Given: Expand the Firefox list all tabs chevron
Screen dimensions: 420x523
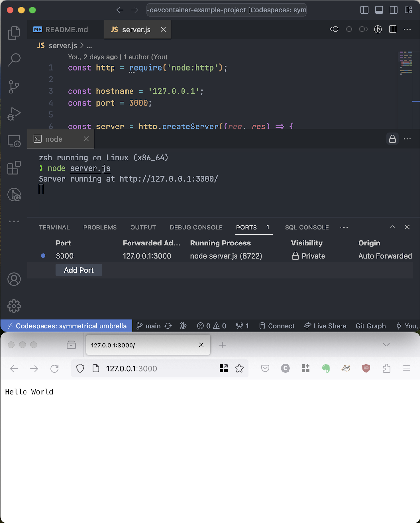Looking at the screenshot, I should point(386,345).
